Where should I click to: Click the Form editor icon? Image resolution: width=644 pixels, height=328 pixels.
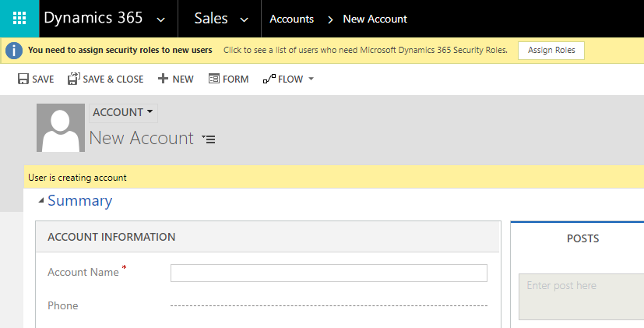point(214,79)
